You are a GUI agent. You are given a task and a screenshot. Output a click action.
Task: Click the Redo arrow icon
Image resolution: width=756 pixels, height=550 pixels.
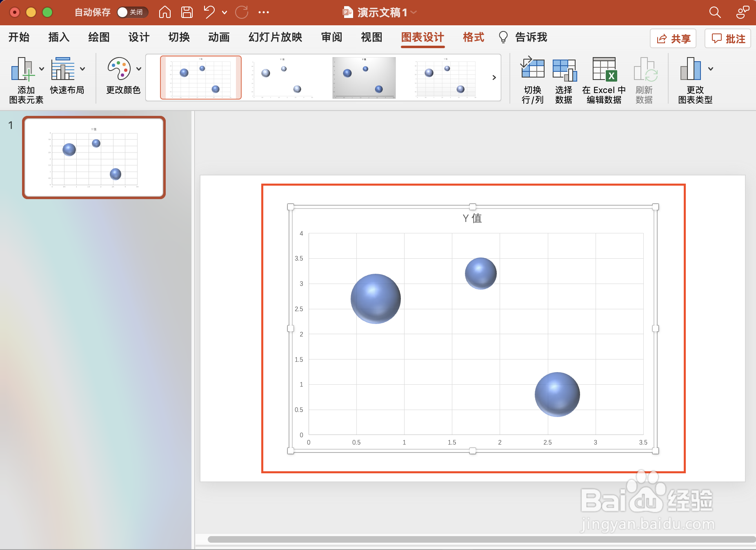[x=242, y=12]
